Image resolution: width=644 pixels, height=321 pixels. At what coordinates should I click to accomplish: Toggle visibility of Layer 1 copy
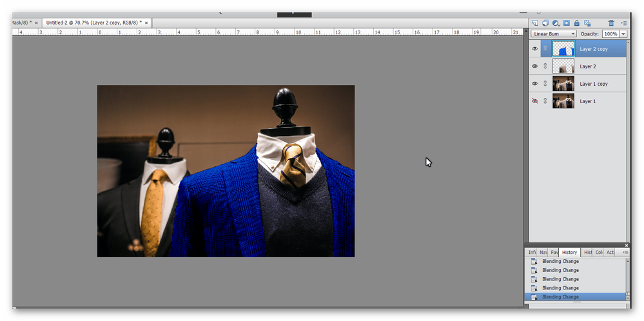click(x=535, y=83)
